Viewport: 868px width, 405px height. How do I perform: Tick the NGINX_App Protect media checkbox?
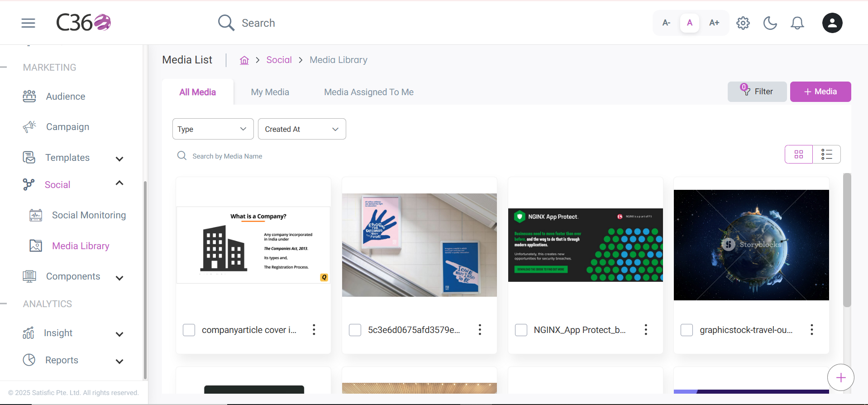click(x=521, y=330)
